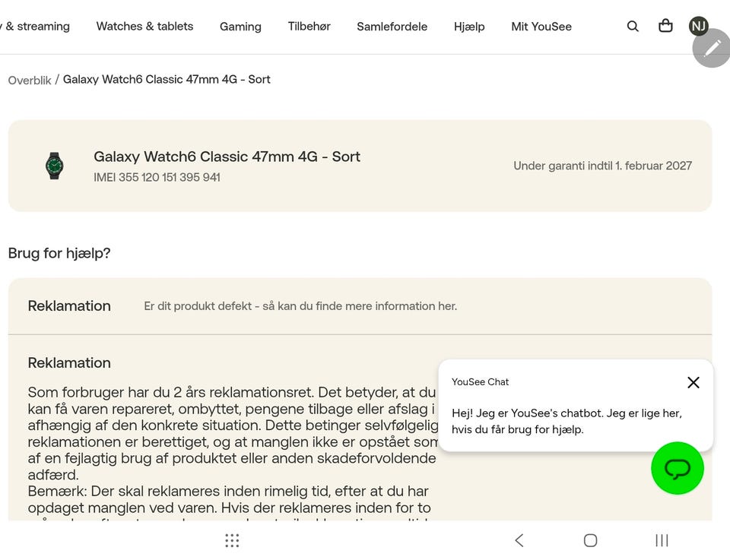730x560 pixels.
Task: Close the YouSee Chat popup
Action: [x=693, y=382]
